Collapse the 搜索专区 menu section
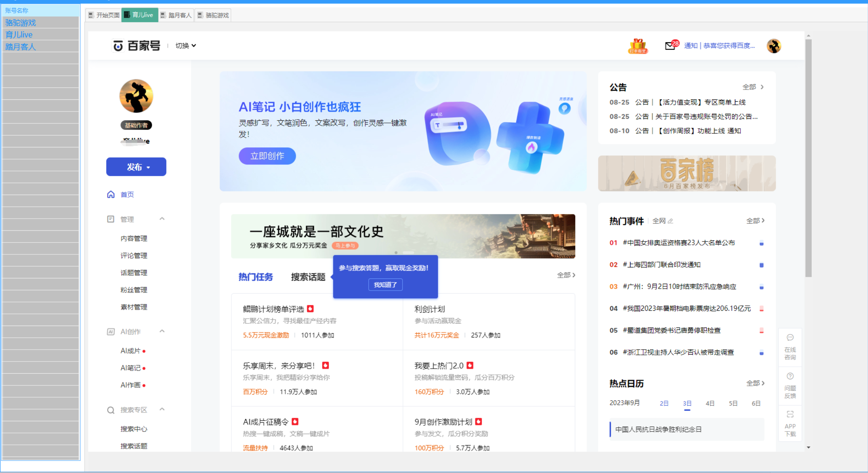The image size is (868, 473). pyautogui.click(x=162, y=409)
